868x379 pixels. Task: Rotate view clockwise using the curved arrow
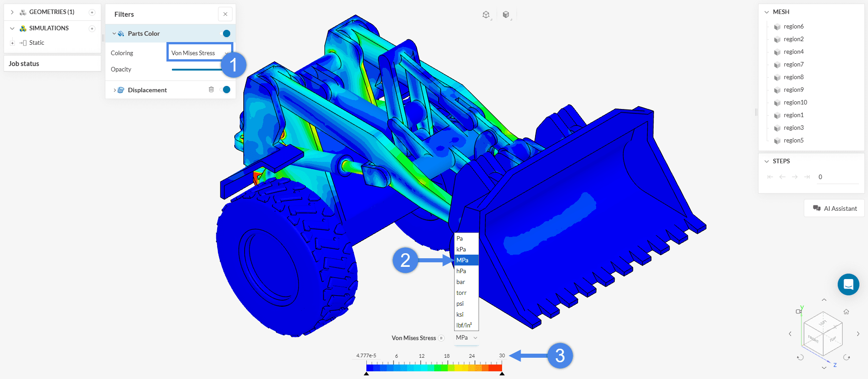[846, 357]
